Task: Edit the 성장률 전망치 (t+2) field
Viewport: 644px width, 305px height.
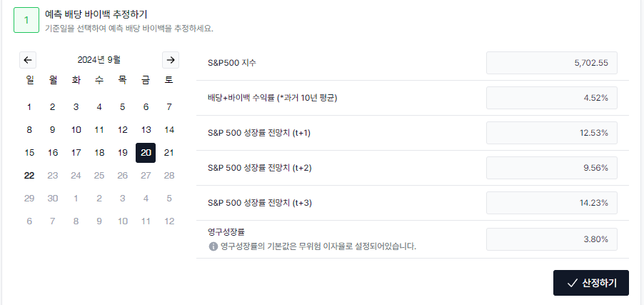Action: [552, 168]
